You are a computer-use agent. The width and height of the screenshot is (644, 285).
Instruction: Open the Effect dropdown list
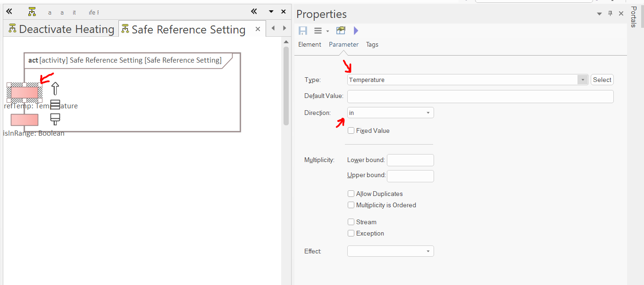pos(428,252)
